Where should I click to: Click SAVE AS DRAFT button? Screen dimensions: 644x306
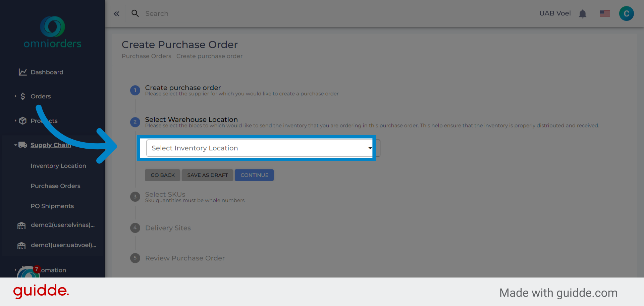(208, 175)
